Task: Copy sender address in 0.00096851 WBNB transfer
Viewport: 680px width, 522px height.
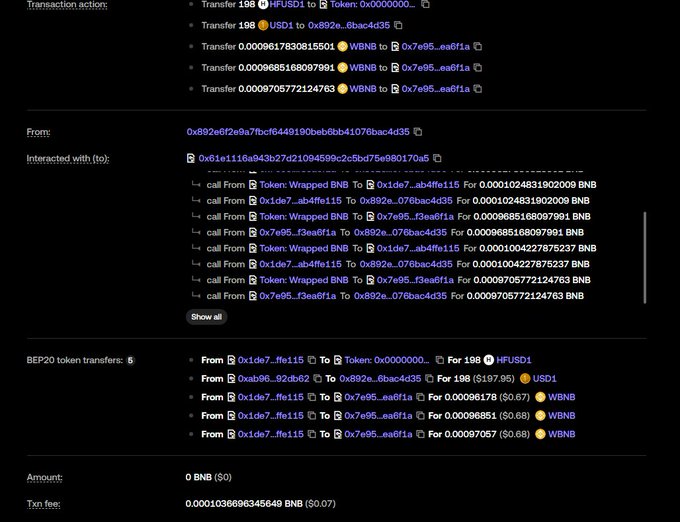Action: [312, 415]
